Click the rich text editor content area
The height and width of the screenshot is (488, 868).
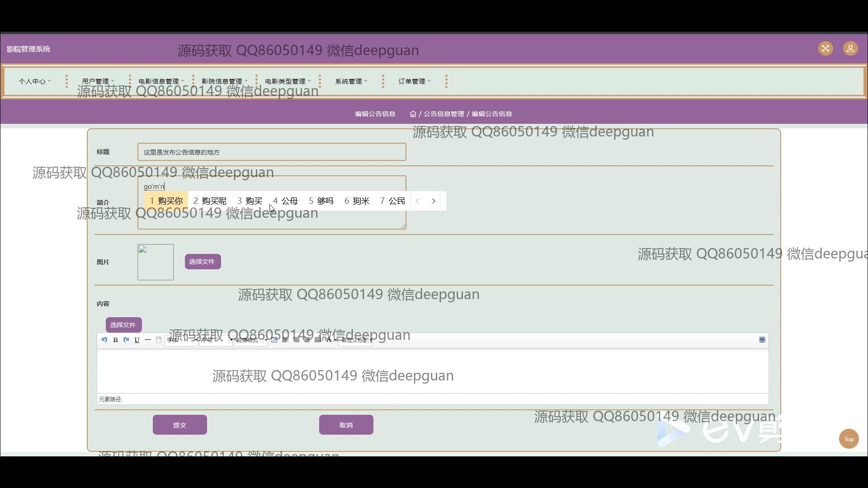pos(433,371)
